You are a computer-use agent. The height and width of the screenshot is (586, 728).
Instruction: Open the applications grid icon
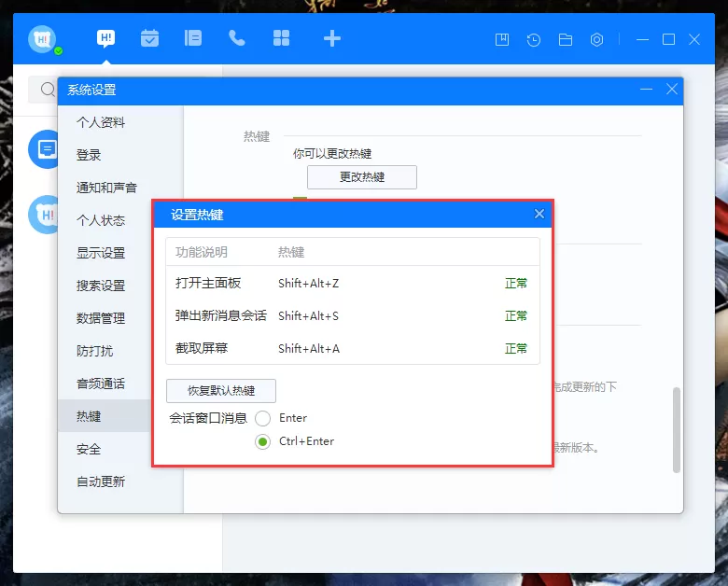281,38
